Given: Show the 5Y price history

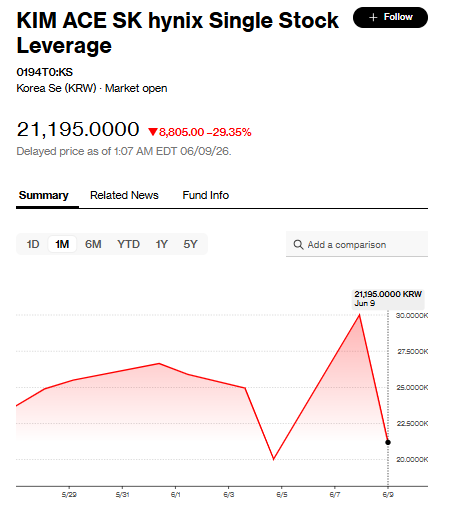Looking at the screenshot, I should pos(190,244).
